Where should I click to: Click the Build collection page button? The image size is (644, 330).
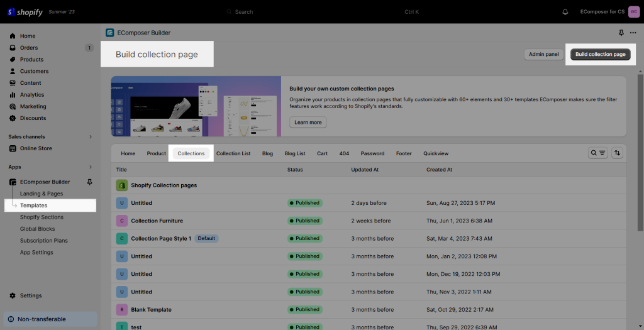(x=600, y=54)
